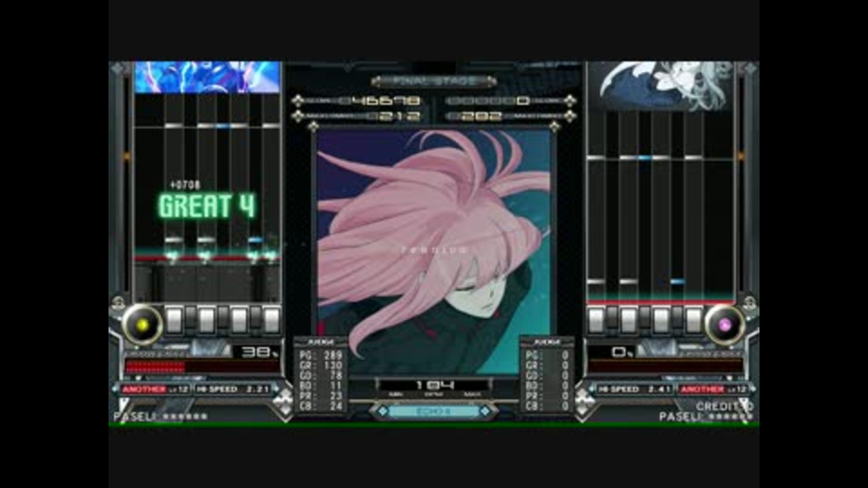Click the song title bar below BPM
The width and height of the screenshot is (868, 488).
point(433,412)
